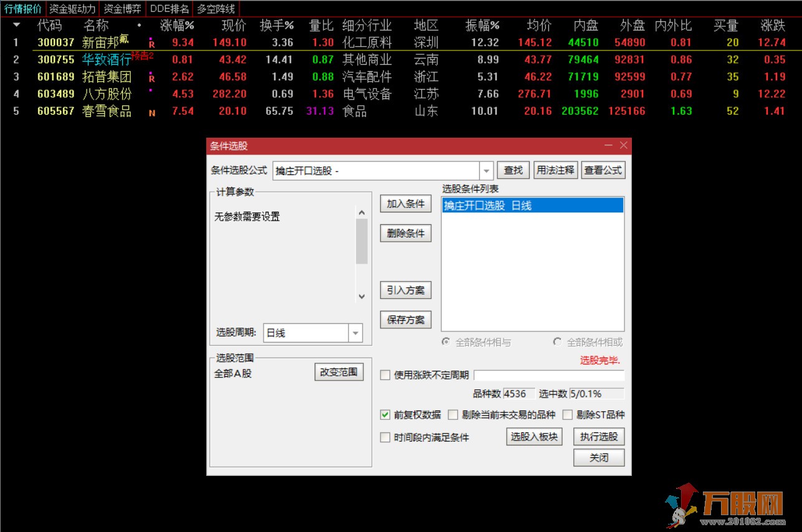Open the 选股周期 日线 dropdown
Viewport: 802px width, 532px height.
point(355,333)
